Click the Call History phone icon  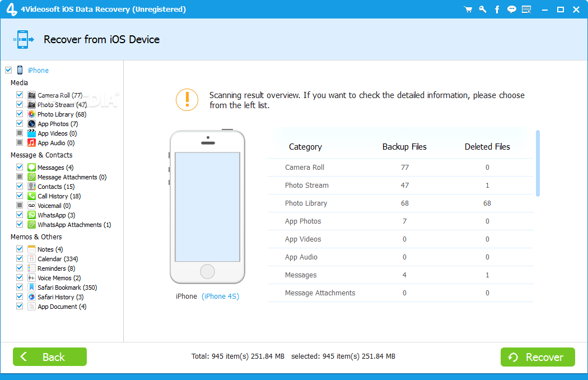click(31, 196)
